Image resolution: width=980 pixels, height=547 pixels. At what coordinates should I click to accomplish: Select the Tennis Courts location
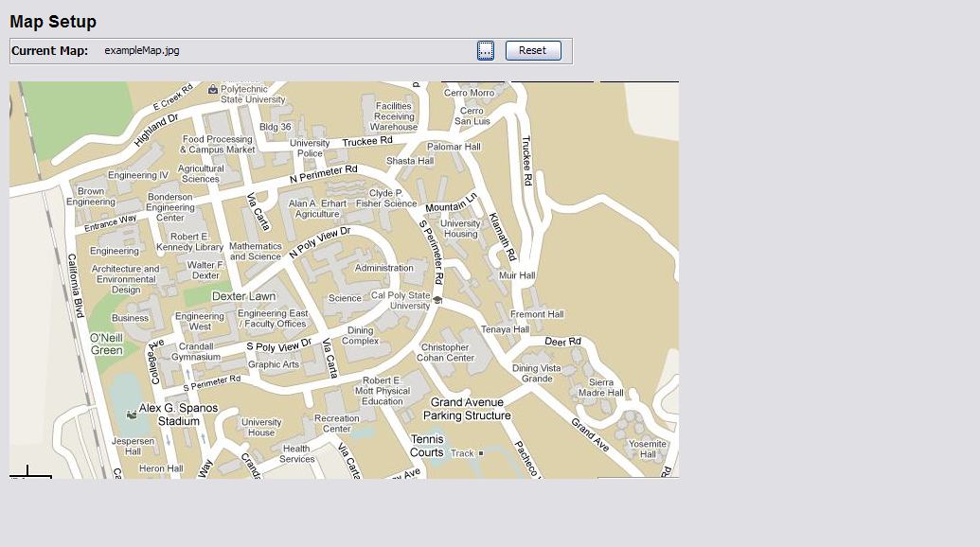tap(427, 446)
